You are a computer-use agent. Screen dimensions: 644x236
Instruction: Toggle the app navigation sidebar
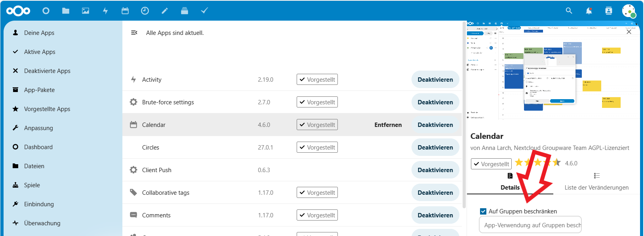pyautogui.click(x=134, y=33)
